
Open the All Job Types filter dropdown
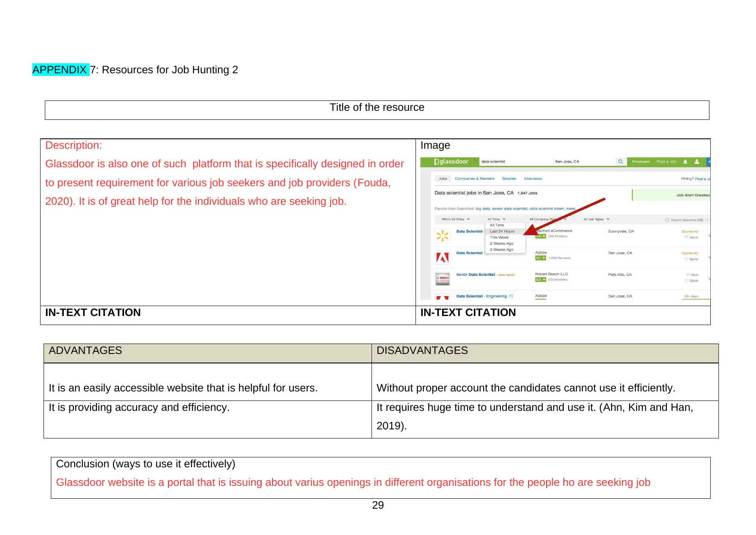tap(597, 219)
